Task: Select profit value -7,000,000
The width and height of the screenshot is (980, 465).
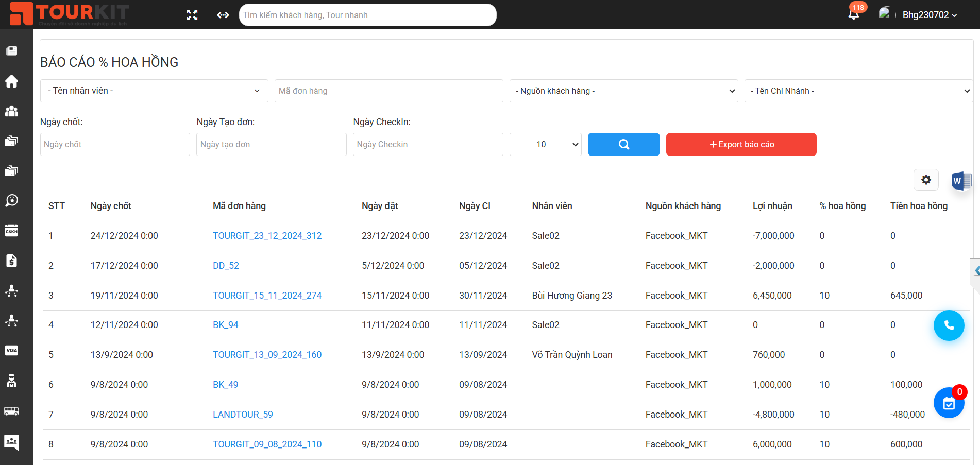Action: [x=773, y=236]
